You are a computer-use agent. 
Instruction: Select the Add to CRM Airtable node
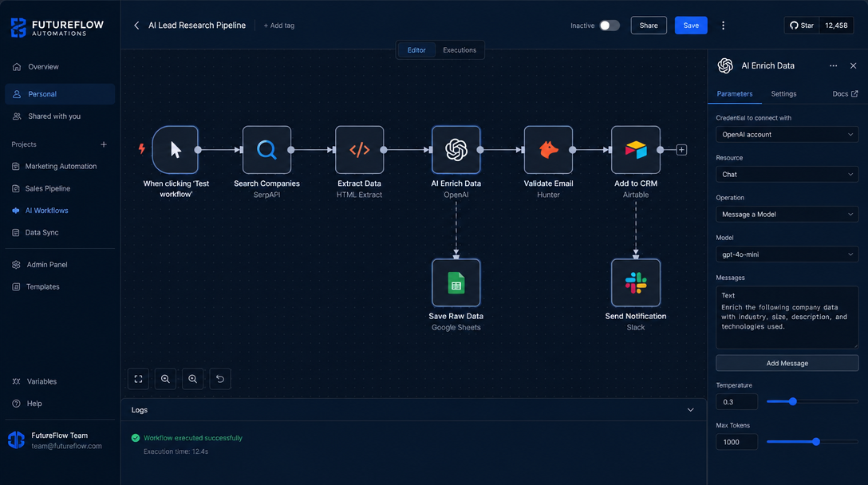tap(636, 149)
